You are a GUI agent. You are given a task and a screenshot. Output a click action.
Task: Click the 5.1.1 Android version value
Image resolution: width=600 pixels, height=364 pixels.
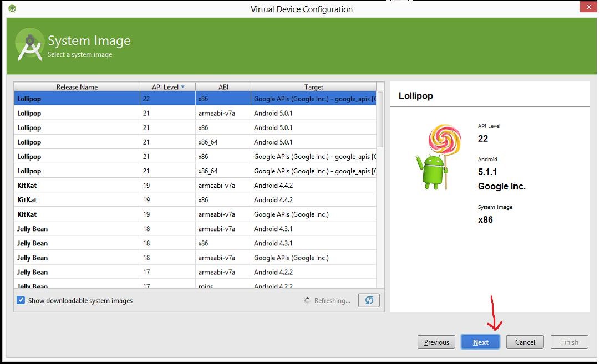pos(487,172)
